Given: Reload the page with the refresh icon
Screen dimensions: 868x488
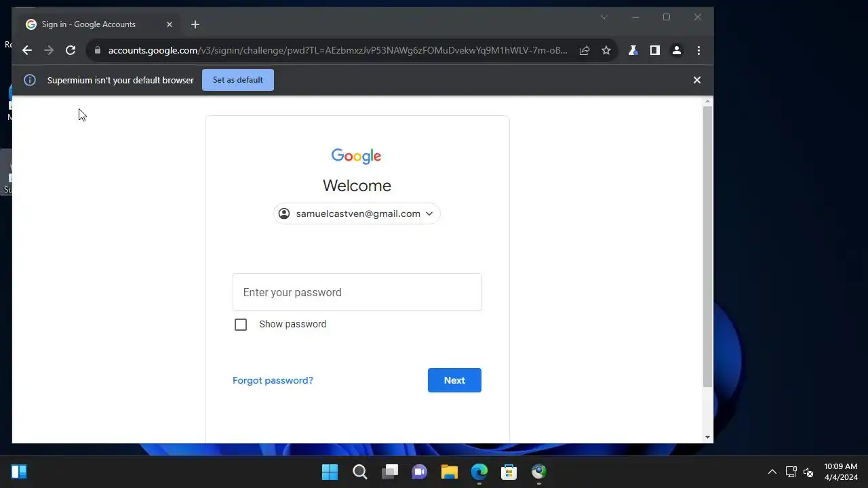Looking at the screenshot, I should [x=71, y=50].
